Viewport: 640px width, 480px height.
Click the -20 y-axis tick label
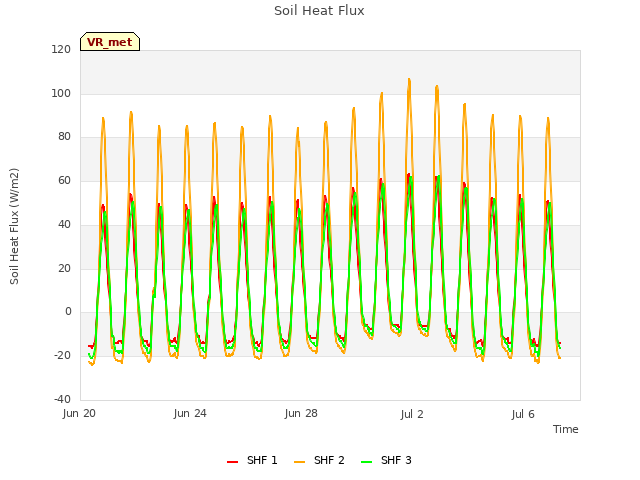[62, 355]
